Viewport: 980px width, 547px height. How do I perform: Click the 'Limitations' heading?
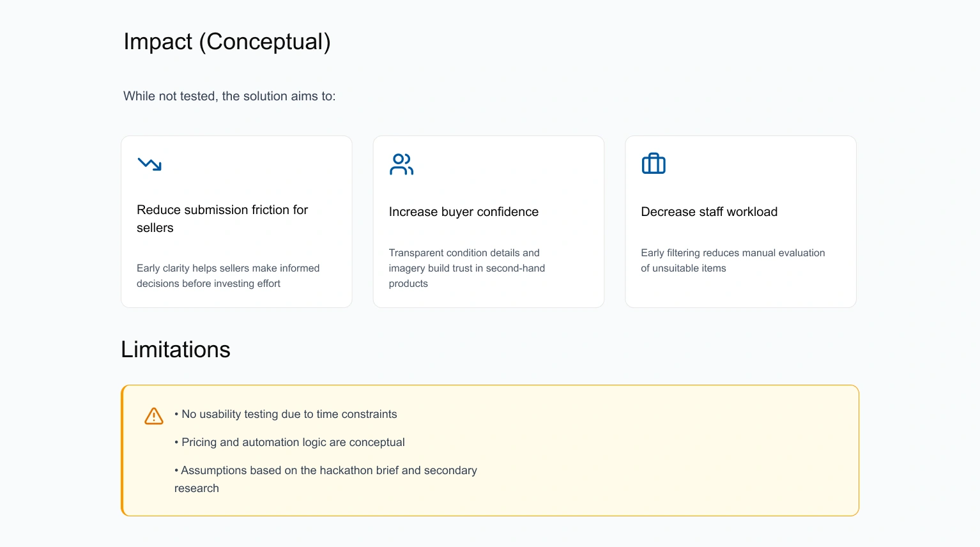click(x=176, y=350)
